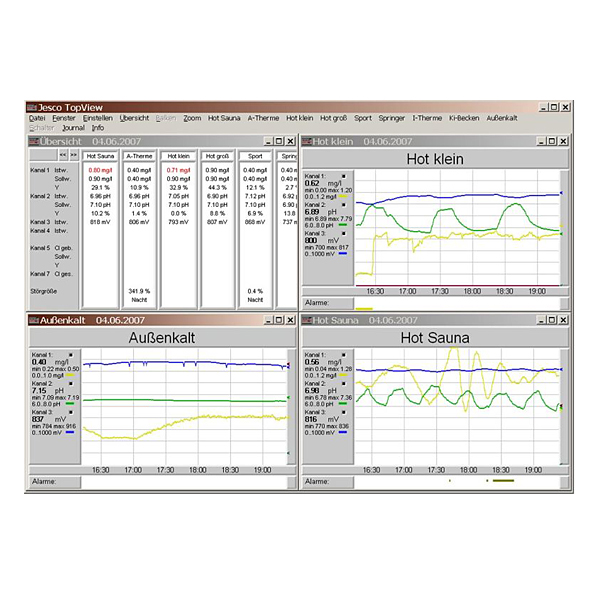This screenshot has height=600, width=600.
Task: Open the Info menu
Action: tap(98, 128)
